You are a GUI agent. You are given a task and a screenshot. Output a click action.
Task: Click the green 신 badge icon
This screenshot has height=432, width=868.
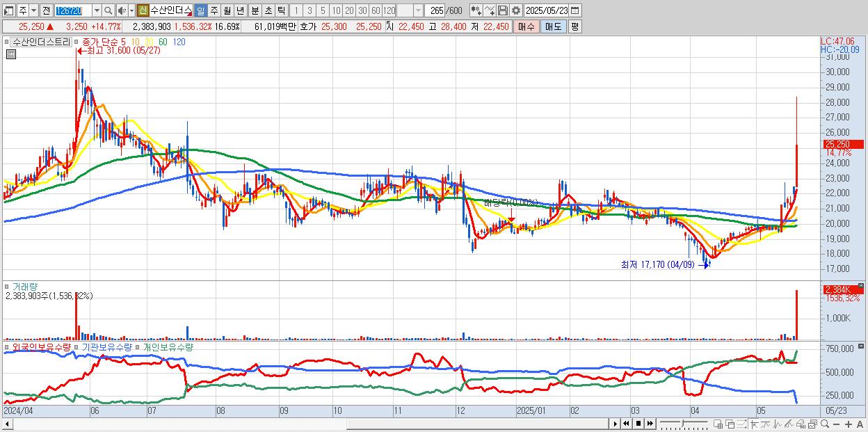coord(143,10)
